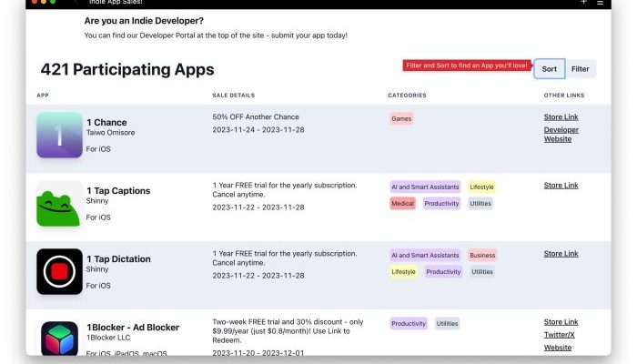Click developer name Taiwo Omisore
This screenshot has width=637, height=364.
(x=110, y=133)
